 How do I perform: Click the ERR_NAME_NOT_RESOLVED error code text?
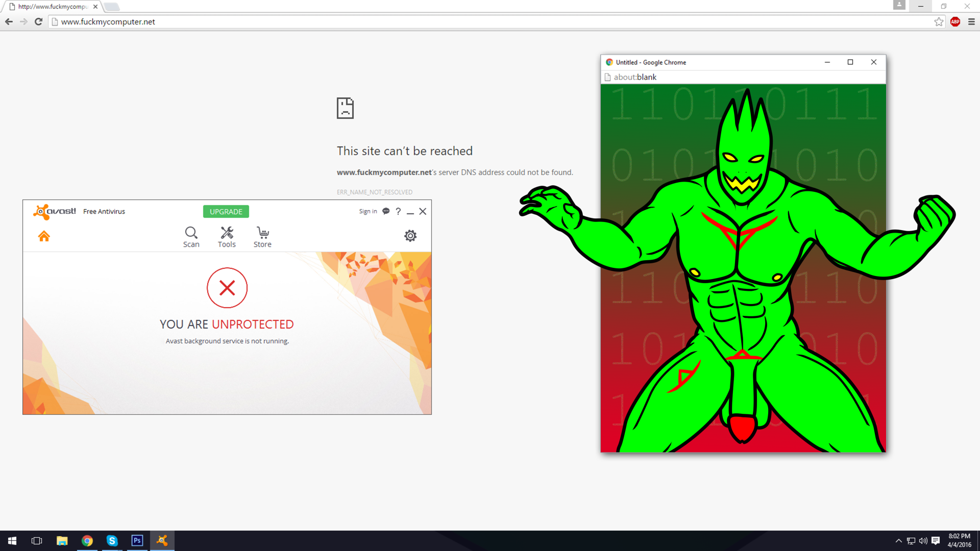click(375, 192)
